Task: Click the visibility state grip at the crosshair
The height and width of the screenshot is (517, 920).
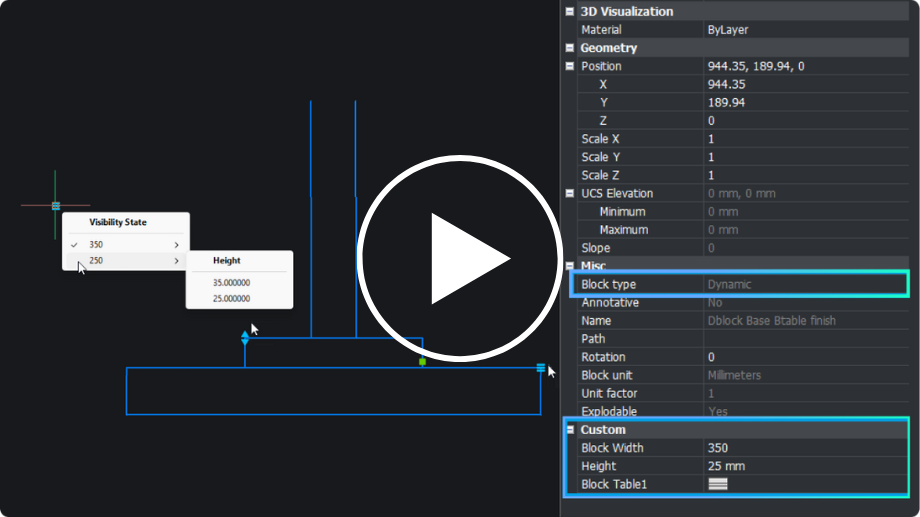Action: point(56,206)
